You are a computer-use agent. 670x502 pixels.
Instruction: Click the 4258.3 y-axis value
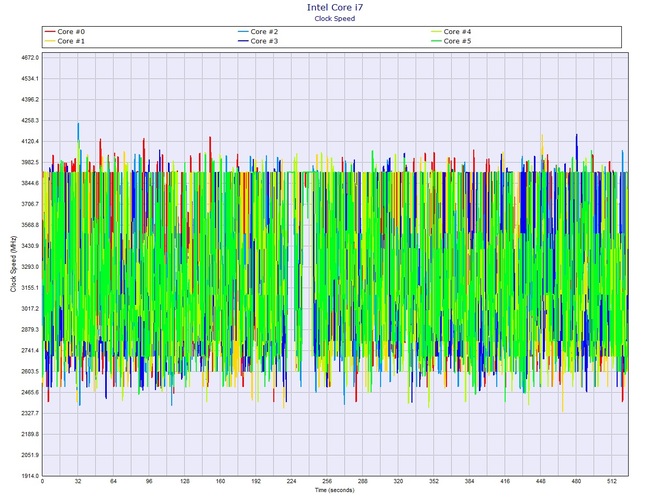click(x=30, y=120)
